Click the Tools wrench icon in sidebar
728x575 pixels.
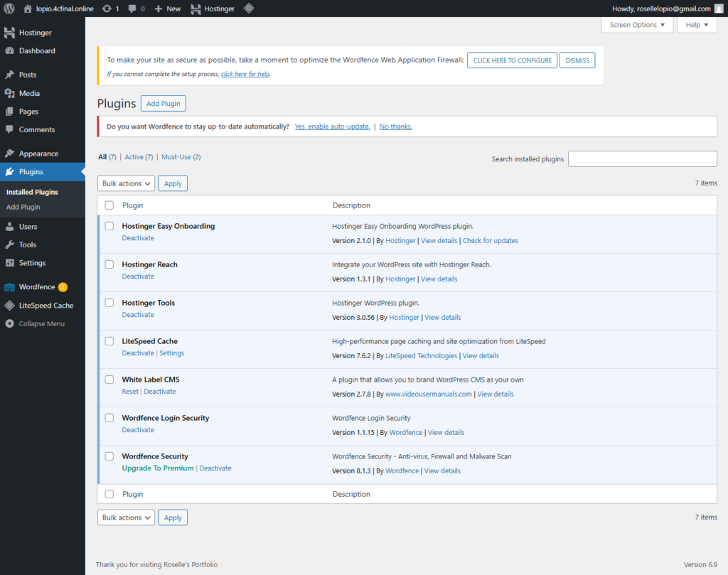9,244
